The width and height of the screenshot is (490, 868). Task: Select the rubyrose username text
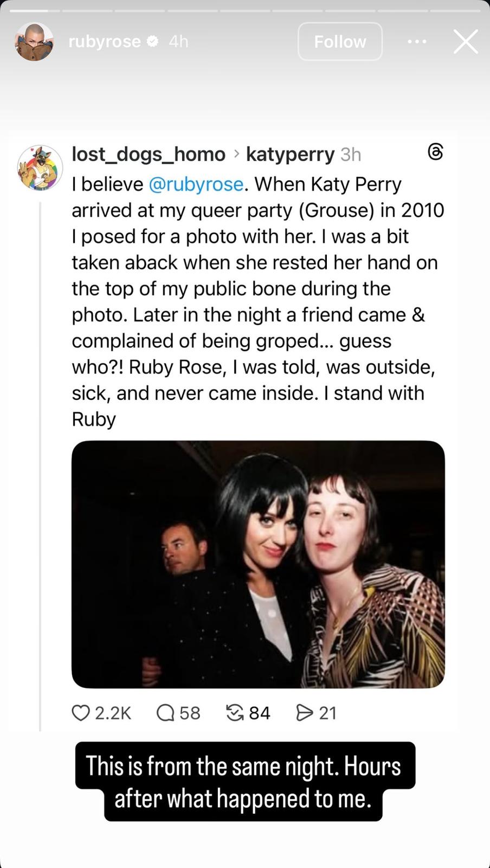tap(105, 41)
